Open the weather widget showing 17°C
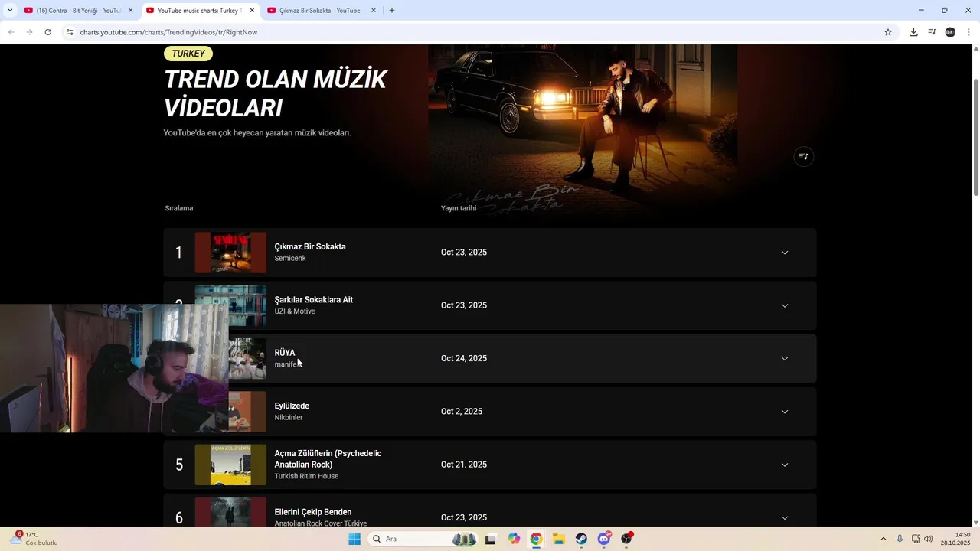The width and height of the screenshot is (980, 551). [34, 539]
